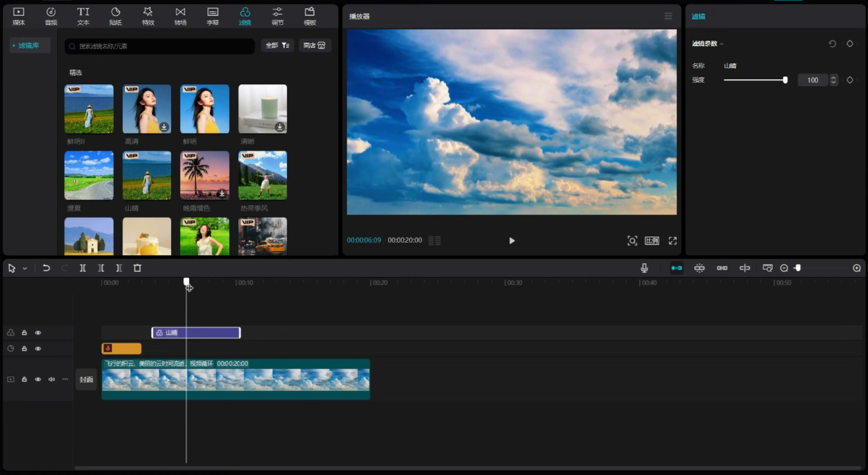The height and width of the screenshot is (475, 868).
Task: Start voice recording with the microphone icon
Action: click(645, 268)
